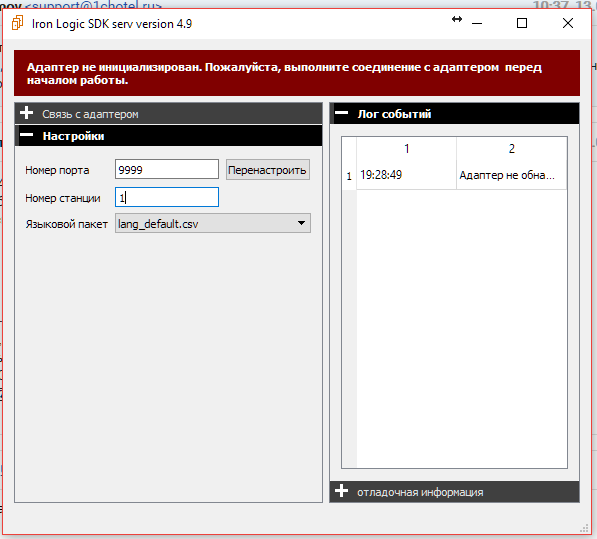Click the 'Номер станции' input field
Viewport: 597px width, 539px height.
coord(167,197)
